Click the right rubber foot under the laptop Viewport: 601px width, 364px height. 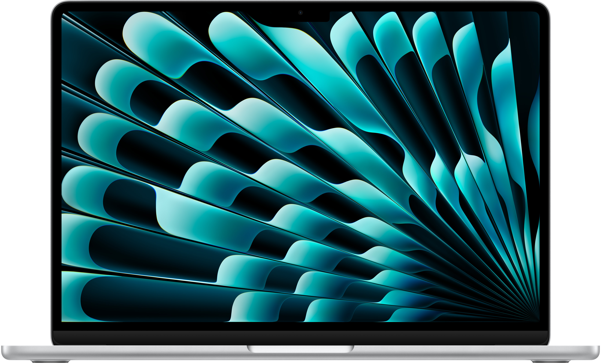551,361
